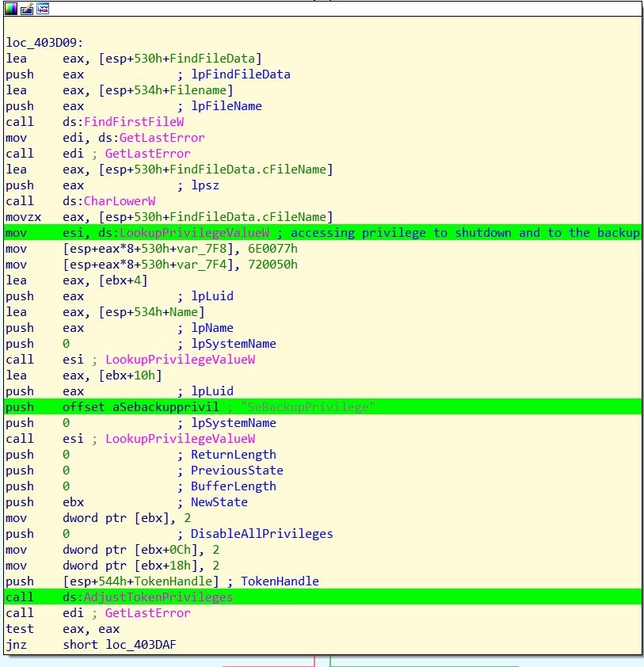Click the aSebackupprivil offset operand
The width and height of the screenshot is (644, 667).
pyautogui.click(x=166, y=407)
